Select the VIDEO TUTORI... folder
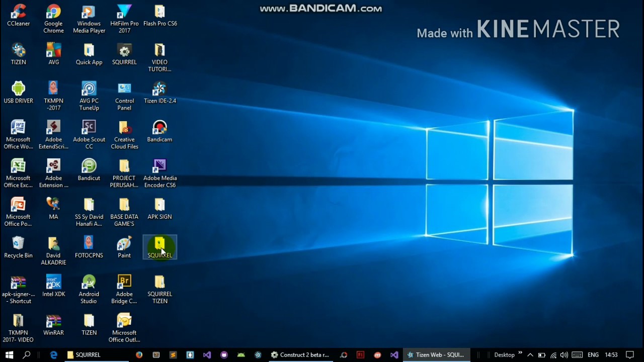The height and width of the screenshot is (362, 644). [160, 57]
